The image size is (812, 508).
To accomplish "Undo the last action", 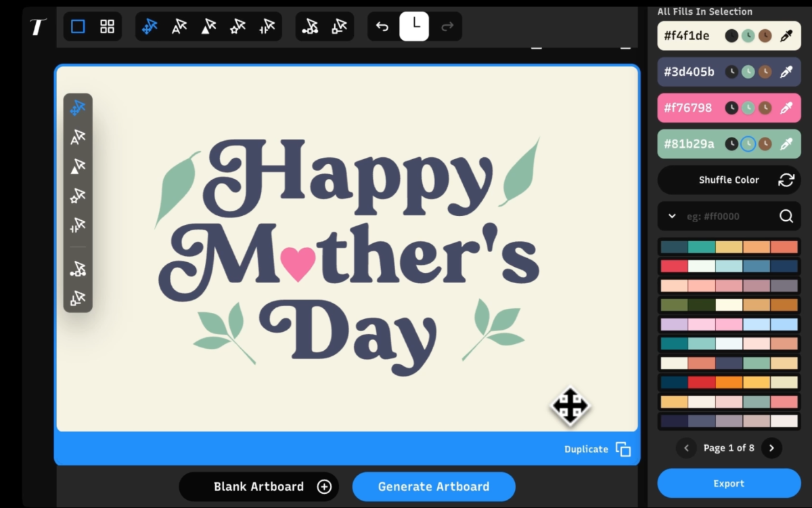I will tap(382, 26).
